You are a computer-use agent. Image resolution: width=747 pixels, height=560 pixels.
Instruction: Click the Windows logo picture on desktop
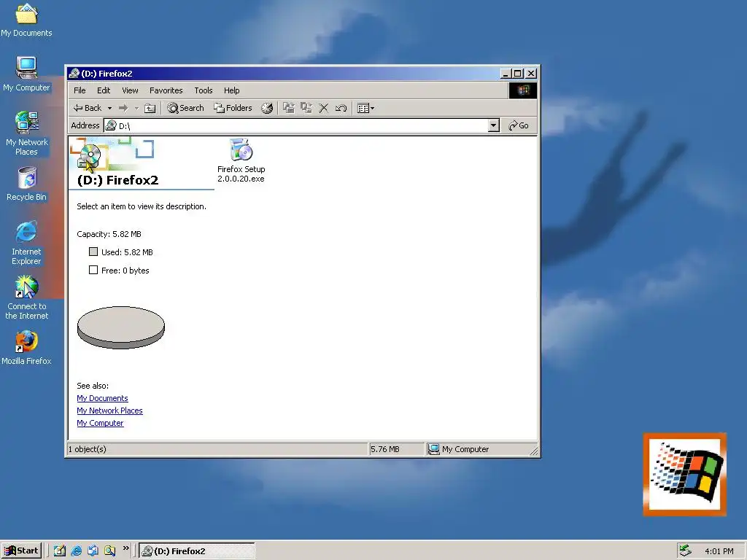pos(684,474)
